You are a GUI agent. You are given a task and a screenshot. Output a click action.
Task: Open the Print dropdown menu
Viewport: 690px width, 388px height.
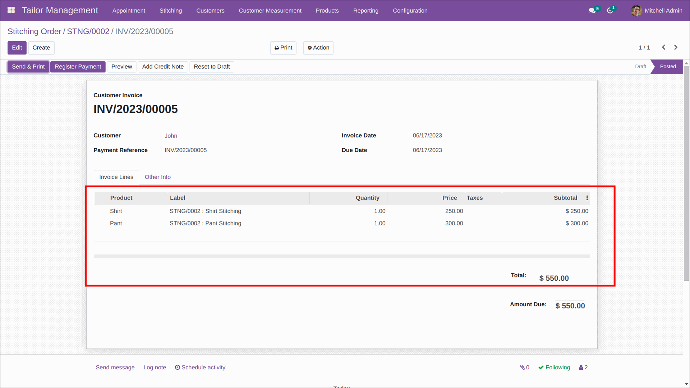[x=283, y=48]
